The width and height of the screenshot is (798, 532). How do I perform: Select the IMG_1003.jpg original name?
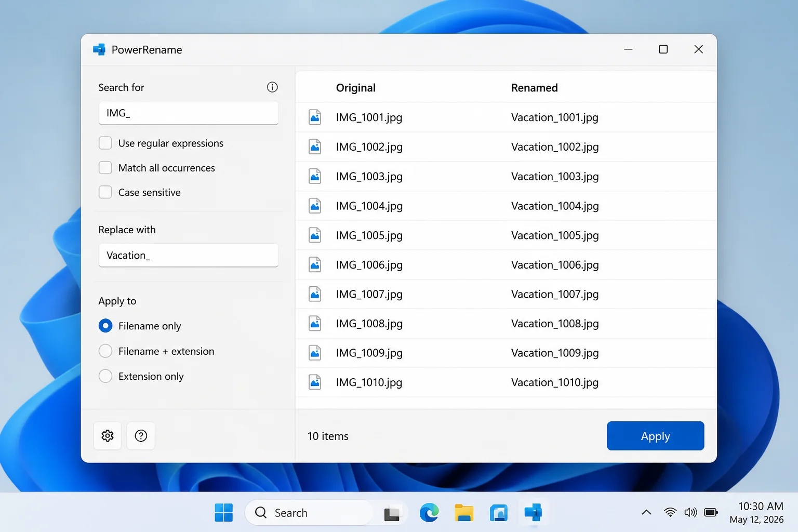tap(369, 176)
